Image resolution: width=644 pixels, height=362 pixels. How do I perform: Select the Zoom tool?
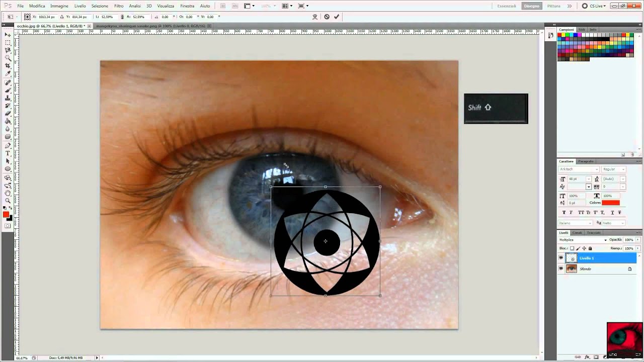click(x=8, y=201)
